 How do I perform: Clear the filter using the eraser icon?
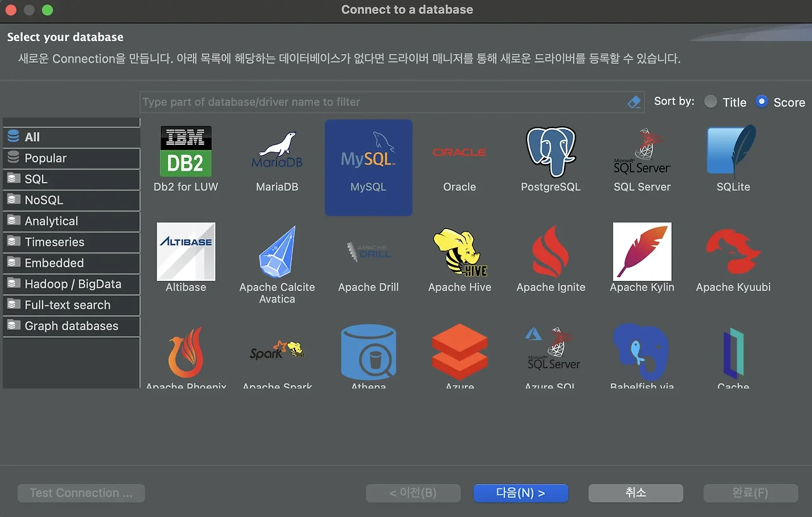[633, 101]
